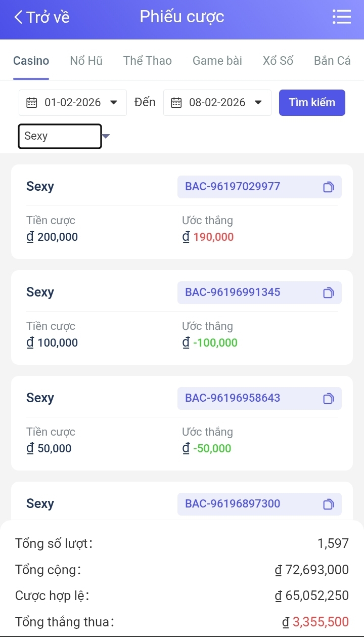The width and height of the screenshot is (364, 637).
Task: Expand the 01-02-2026 start date dropdown
Action: tap(114, 102)
